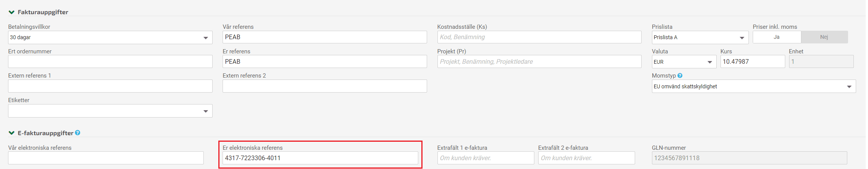868x169 pixels.
Task: Click the Er elektroniska referens field
Action: click(320, 158)
